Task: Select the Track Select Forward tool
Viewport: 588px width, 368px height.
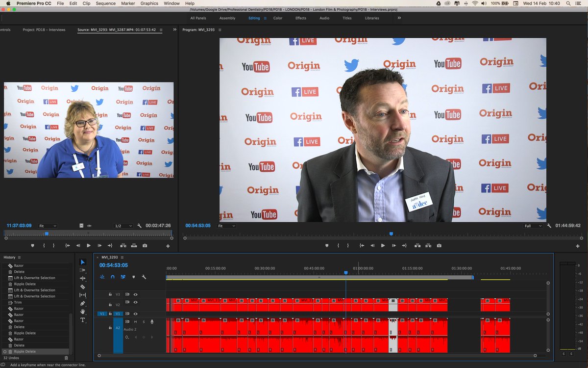Action: [82, 270]
